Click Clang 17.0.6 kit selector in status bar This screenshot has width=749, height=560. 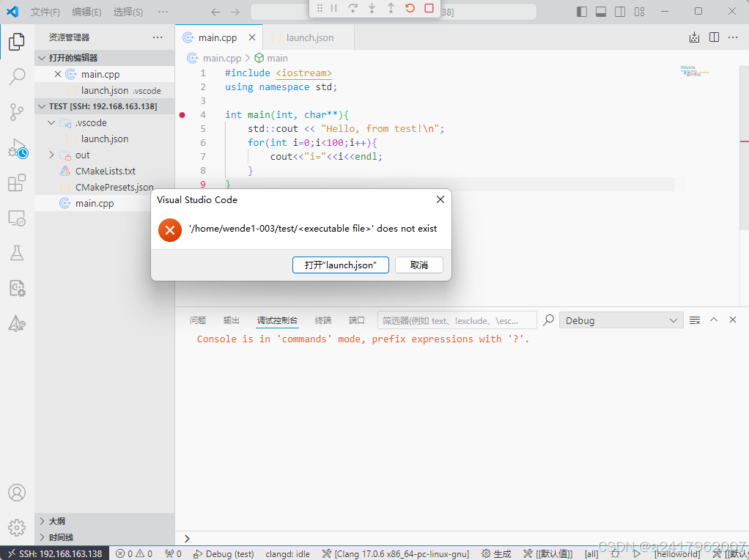(396, 553)
